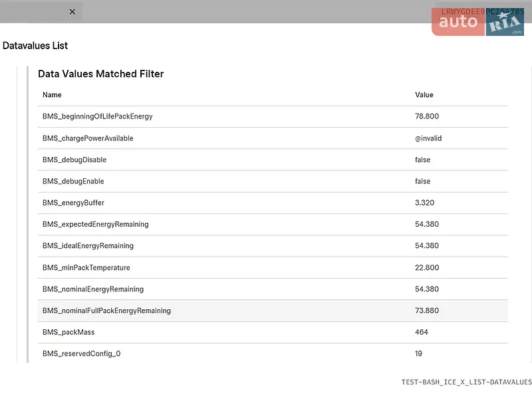The image size is (532, 399).
Task: Click the auto RIA logo watermark
Action: pos(477,22)
